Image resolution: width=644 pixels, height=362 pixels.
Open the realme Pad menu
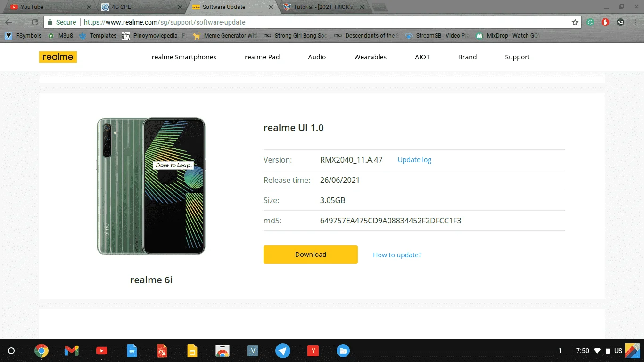tap(262, 57)
